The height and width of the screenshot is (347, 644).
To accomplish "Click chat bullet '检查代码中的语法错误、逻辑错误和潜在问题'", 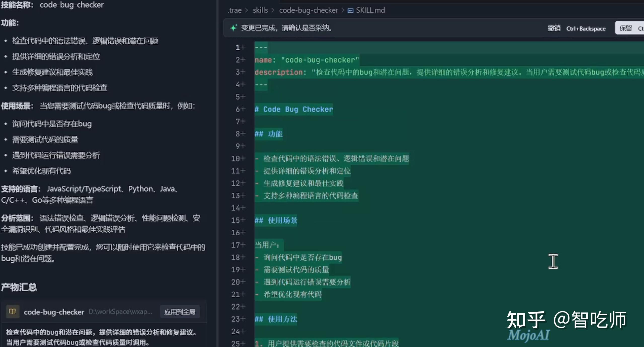I will (x=85, y=41).
